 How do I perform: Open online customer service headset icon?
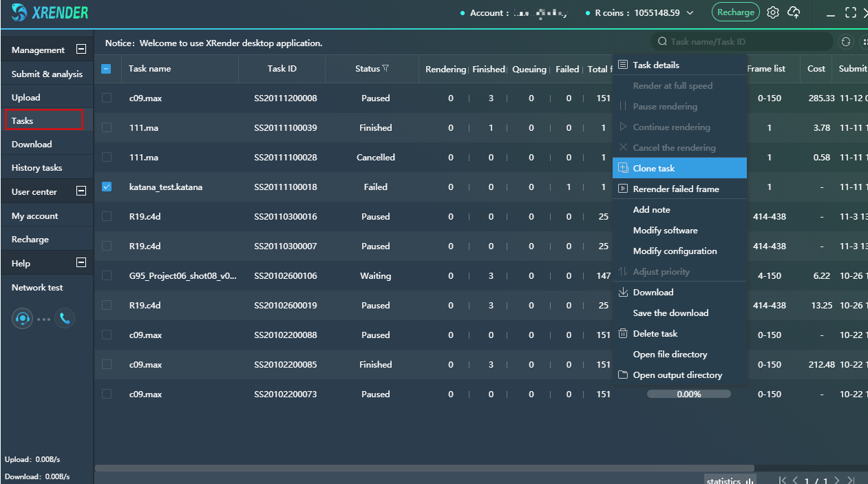(22, 319)
